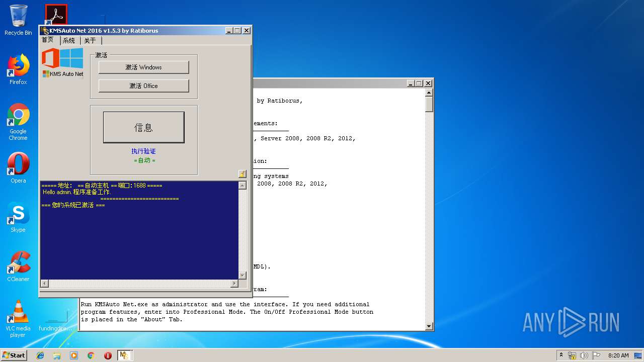The height and width of the screenshot is (362, 644).
Task: Close the readme text window
Action: coord(428,83)
